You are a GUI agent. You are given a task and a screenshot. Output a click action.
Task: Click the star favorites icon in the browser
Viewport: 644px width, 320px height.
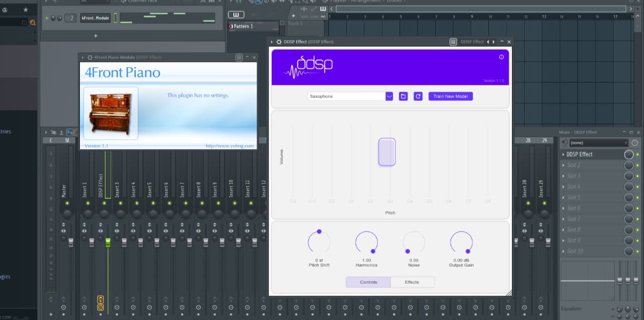click(x=26, y=10)
